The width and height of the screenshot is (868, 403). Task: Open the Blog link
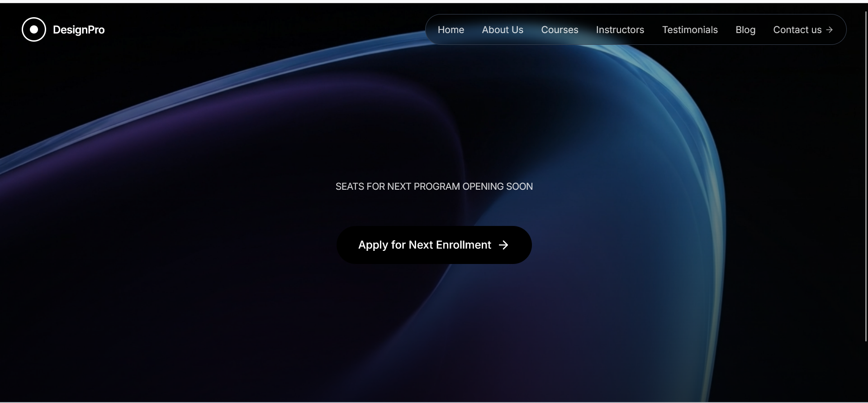click(745, 30)
